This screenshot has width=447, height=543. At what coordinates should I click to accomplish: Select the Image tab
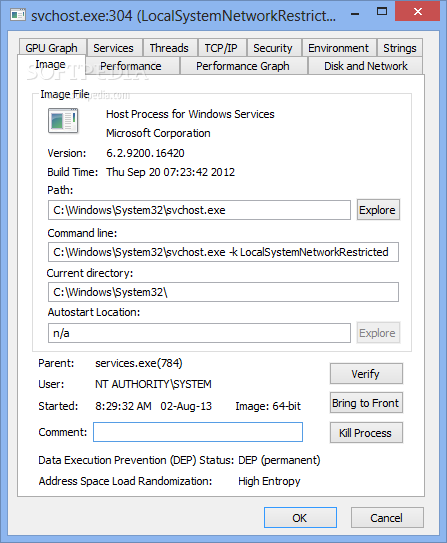(x=51, y=64)
